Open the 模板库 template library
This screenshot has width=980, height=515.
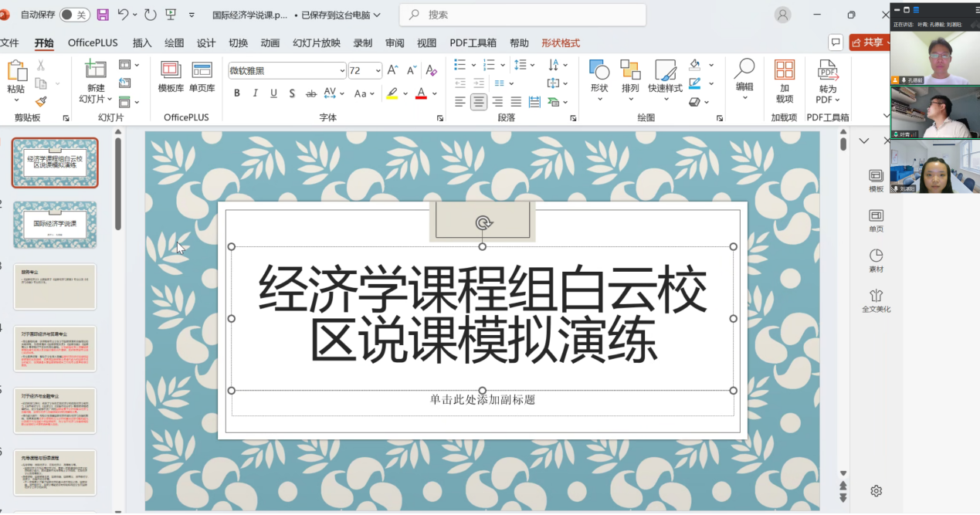tap(171, 77)
